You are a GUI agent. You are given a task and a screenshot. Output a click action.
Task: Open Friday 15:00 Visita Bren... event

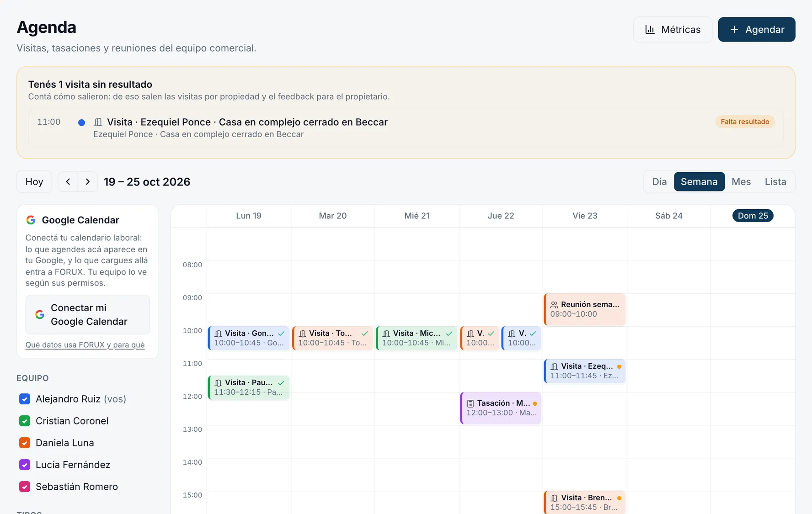(585, 503)
